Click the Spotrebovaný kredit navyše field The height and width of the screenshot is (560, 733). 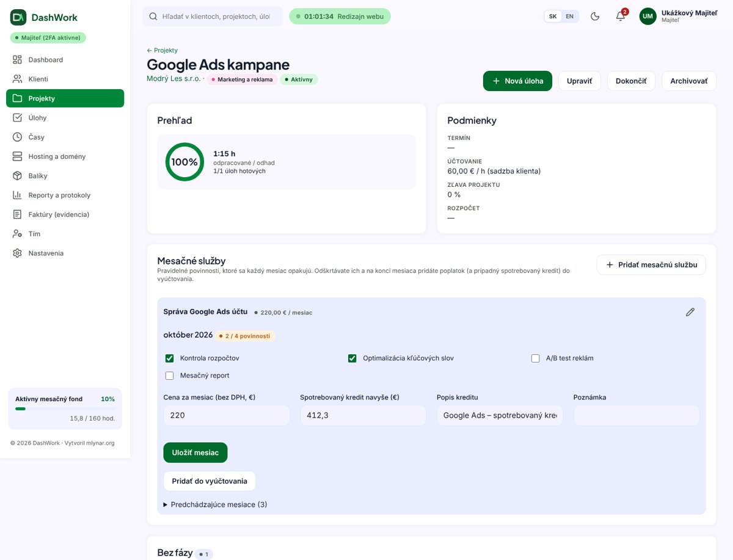tap(363, 415)
